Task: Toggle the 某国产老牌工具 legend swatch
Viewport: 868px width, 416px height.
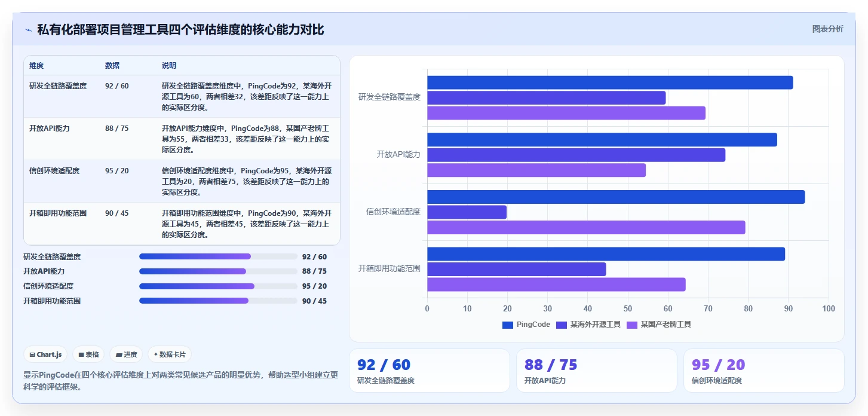Action: click(632, 325)
